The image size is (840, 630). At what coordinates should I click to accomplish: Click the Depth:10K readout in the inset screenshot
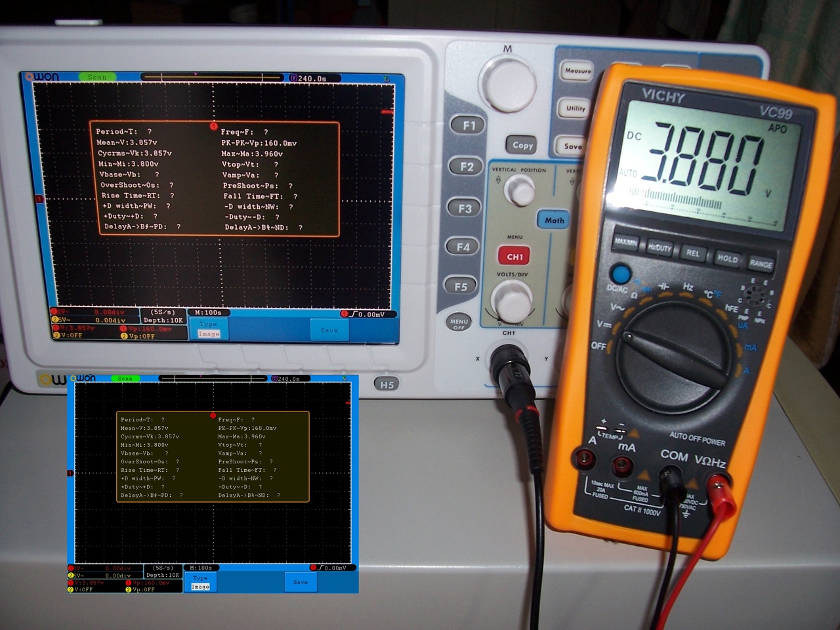coord(163,575)
